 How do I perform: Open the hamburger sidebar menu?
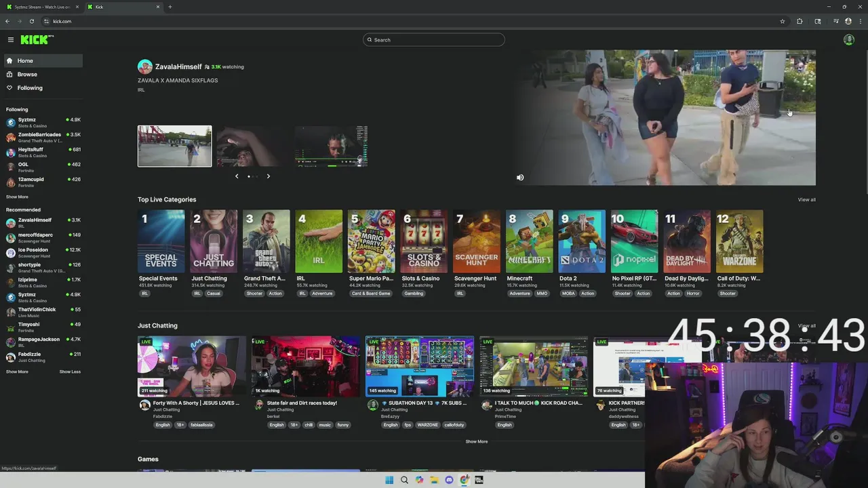10,40
